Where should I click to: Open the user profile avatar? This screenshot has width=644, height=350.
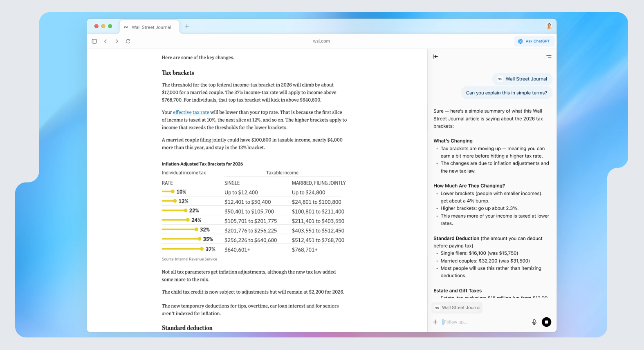coord(549,26)
